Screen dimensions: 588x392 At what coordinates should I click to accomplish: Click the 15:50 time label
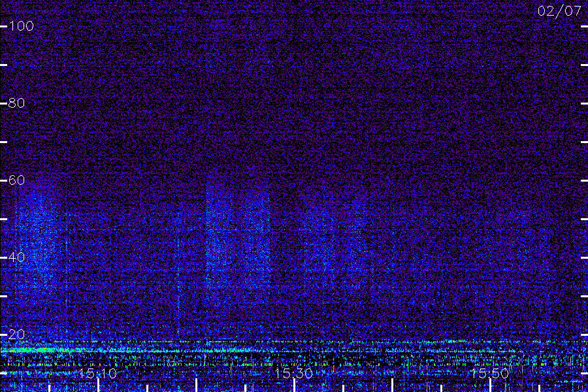[490, 373]
